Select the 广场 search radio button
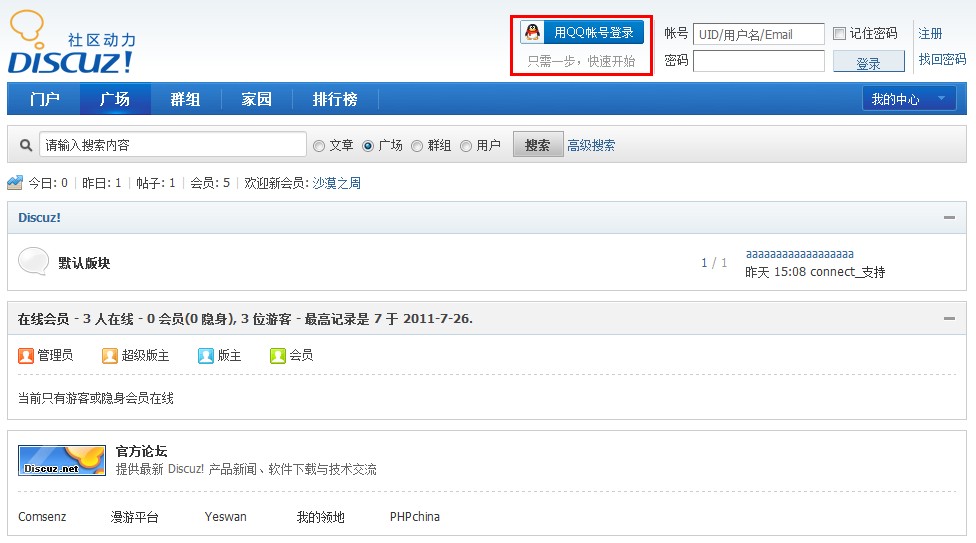976x543 pixels. (368, 146)
